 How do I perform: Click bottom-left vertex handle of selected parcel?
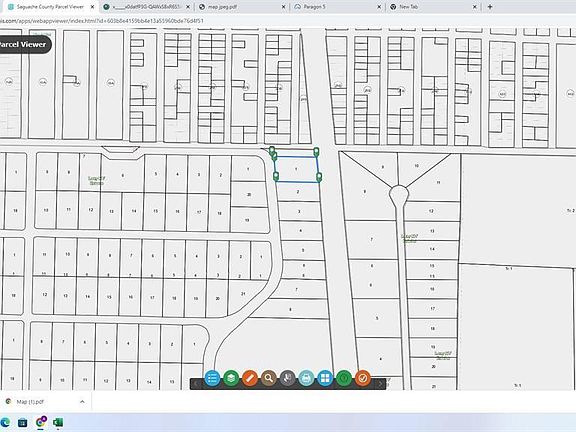[276, 176]
